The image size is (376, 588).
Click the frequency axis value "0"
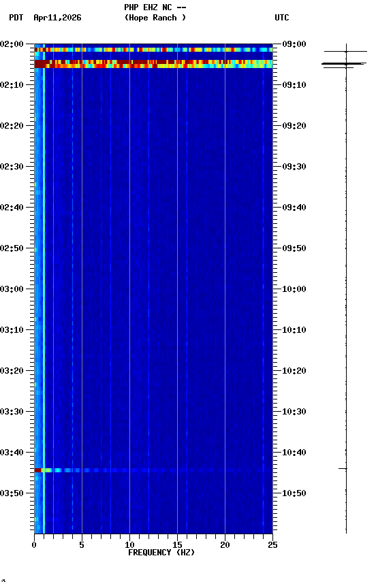tap(34, 545)
